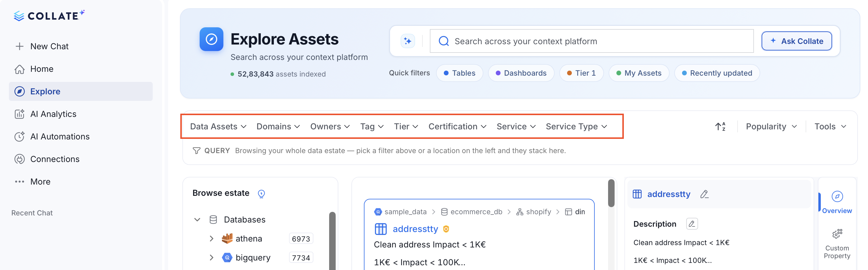Image resolution: width=868 pixels, height=270 pixels.
Task: Click the query filter funnel icon
Action: point(196,150)
